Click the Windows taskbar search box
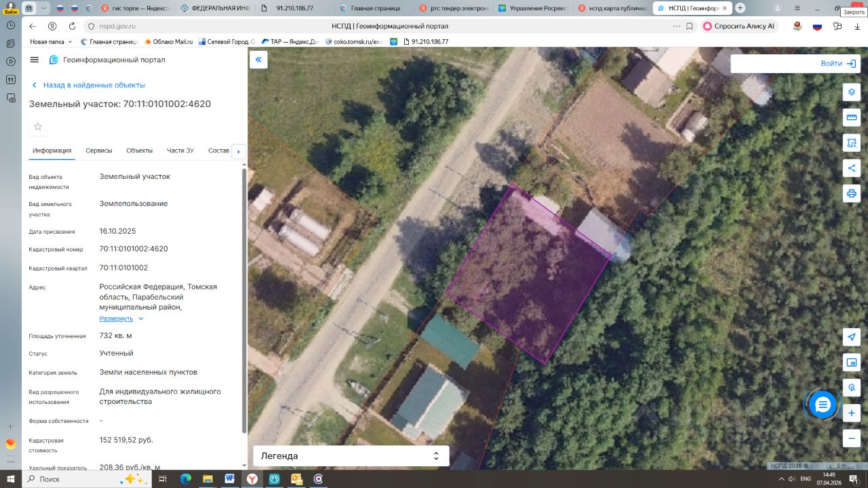The image size is (868, 488). [87, 479]
